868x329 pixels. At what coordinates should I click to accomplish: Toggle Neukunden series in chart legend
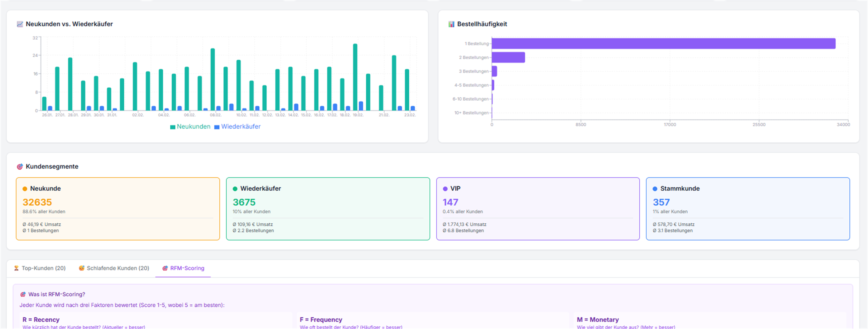[193, 127]
